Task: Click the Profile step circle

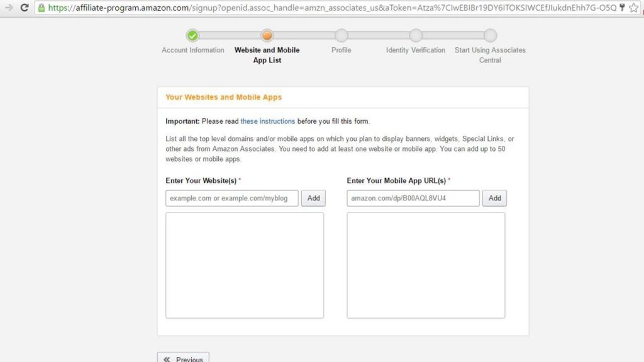Action: point(341,36)
